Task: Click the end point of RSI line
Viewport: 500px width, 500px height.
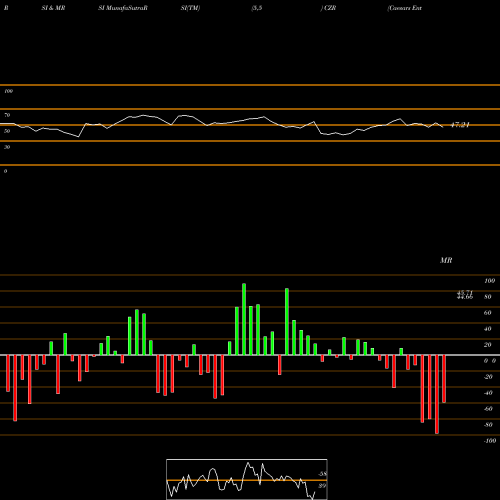Action: [x=443, y=127]
